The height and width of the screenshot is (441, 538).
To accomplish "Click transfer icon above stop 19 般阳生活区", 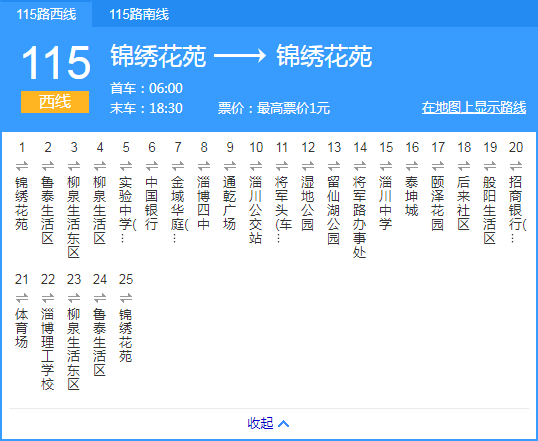I will click(490, 166).
